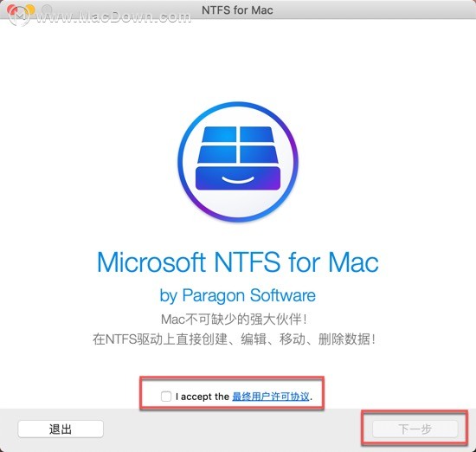Click the yellow minimize window button
The image size is (476, 452).
30,10
